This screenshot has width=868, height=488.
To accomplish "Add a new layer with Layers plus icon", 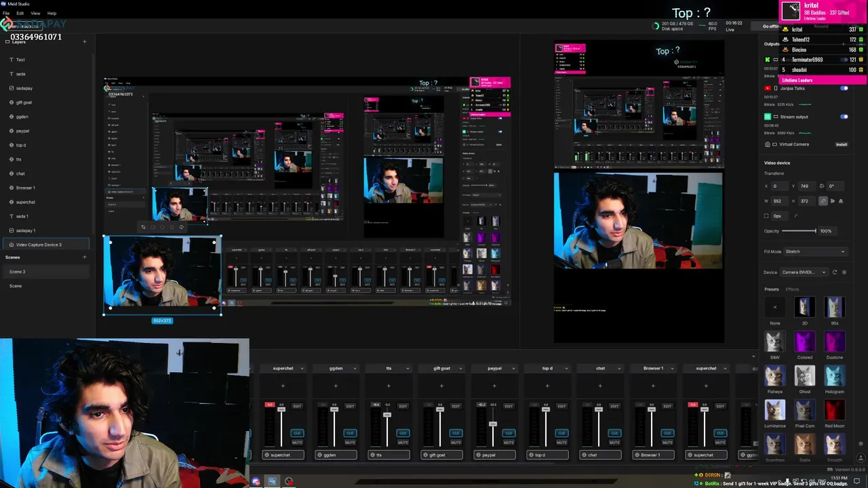I will pyautogui.click(x=85, y=42).
